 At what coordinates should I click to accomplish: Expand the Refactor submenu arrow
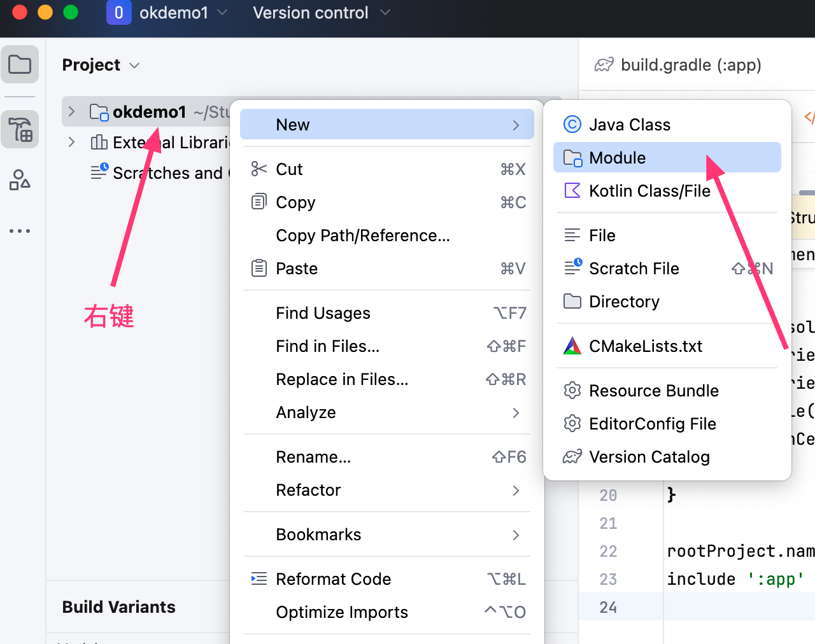(x=516, y=491)
